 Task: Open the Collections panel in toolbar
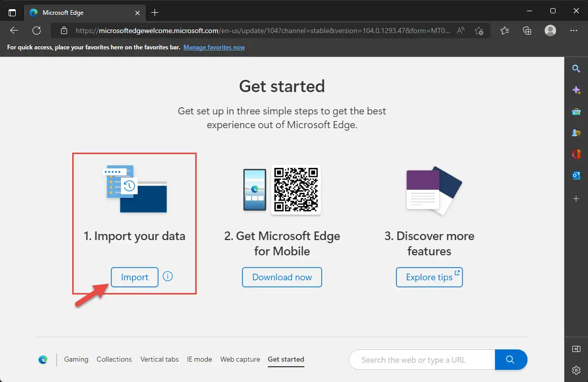(x=527, y=31)
